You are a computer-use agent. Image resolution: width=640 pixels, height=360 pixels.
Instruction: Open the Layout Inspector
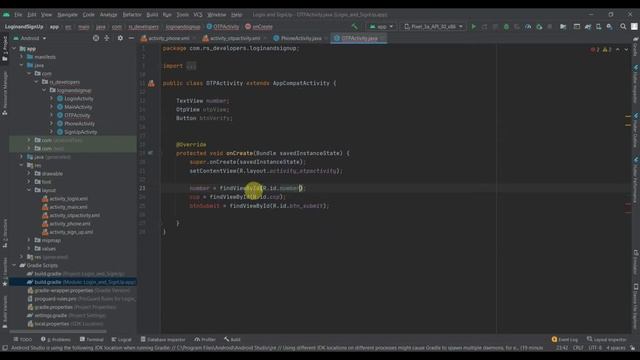tap(606, 340)
